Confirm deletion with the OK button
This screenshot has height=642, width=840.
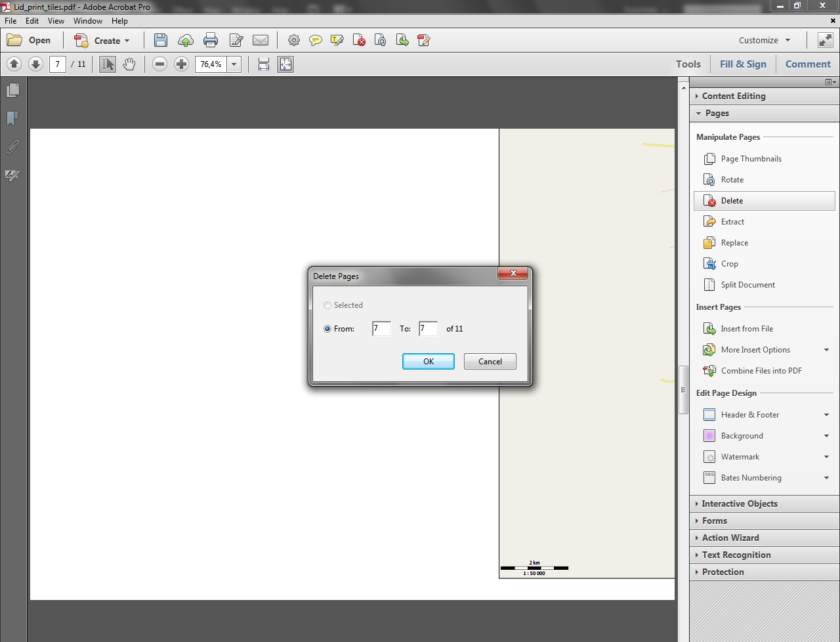coord(429,362)
